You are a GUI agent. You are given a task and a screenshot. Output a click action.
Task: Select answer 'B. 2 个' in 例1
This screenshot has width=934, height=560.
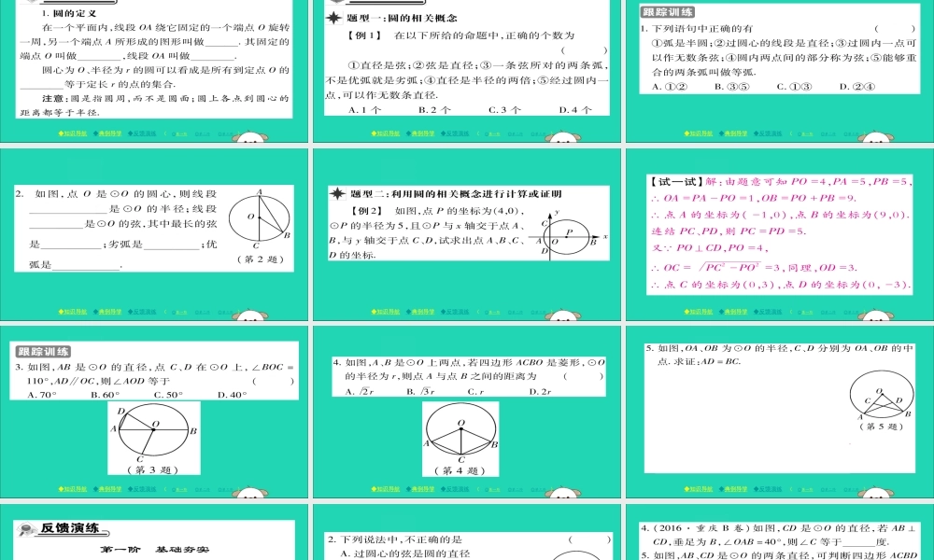(435, 109)
